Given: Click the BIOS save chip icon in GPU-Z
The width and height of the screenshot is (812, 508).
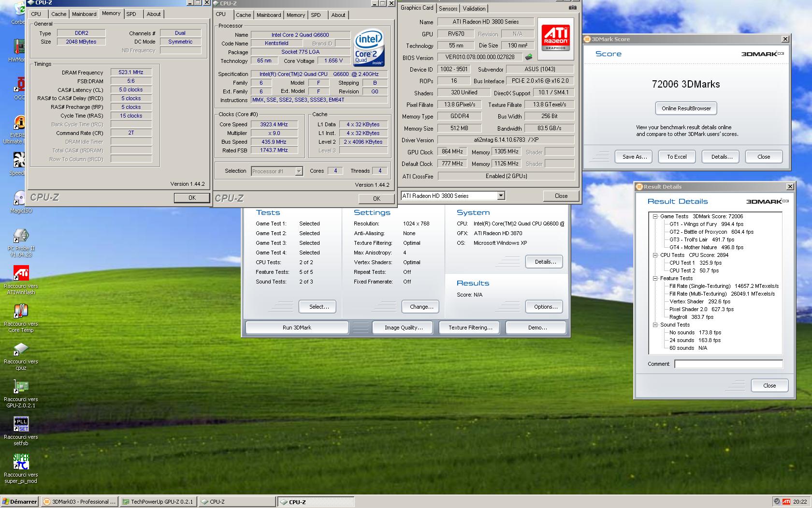Looking at the screenshot, I should tap(529, 57).
